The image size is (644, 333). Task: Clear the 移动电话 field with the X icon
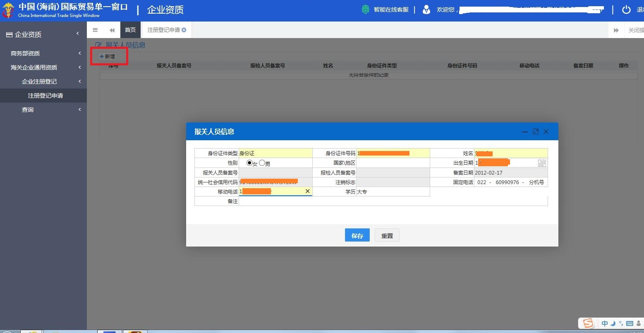(307, 191)
